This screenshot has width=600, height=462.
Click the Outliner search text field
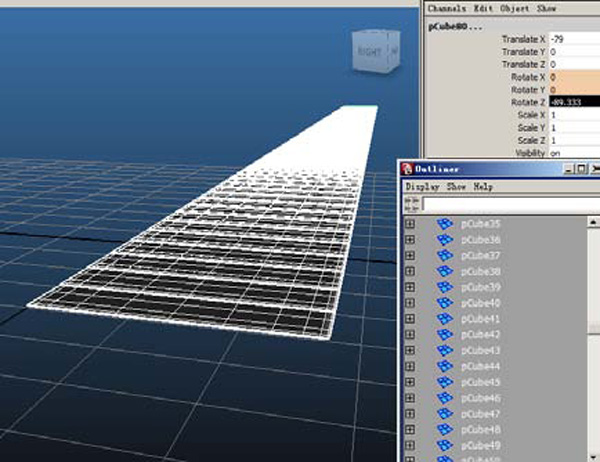(x=511, y=204)
